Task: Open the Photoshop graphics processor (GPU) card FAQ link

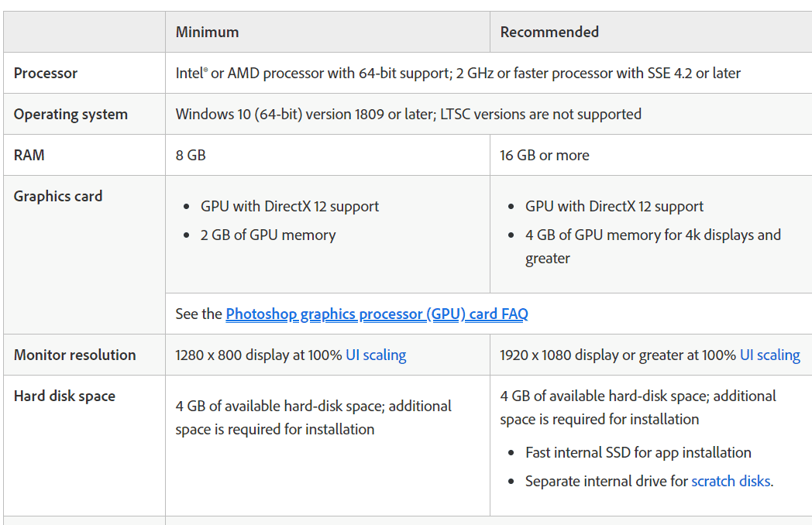Action: click(x=377, y=314)
